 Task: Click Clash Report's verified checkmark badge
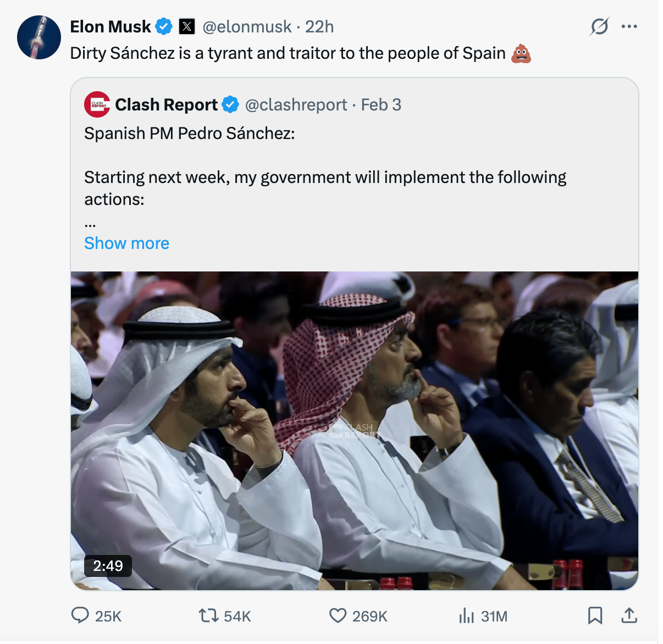230,104
